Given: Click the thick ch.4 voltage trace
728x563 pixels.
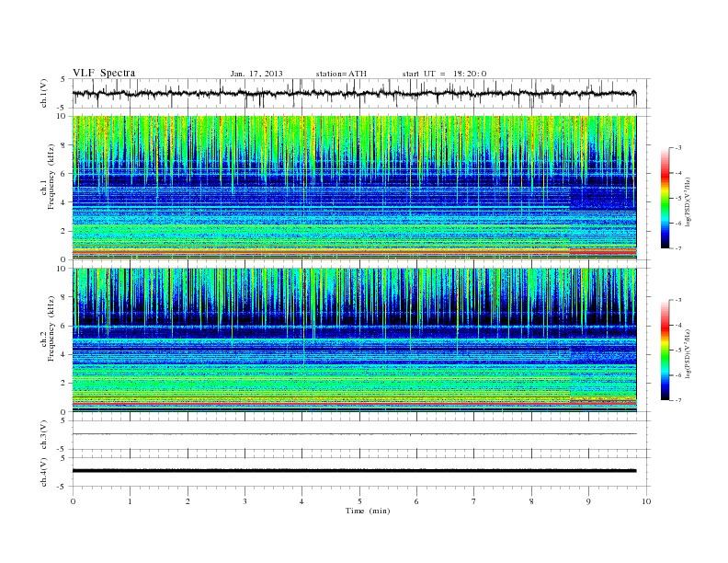Looking at the screenshot, I should point(354,471).
